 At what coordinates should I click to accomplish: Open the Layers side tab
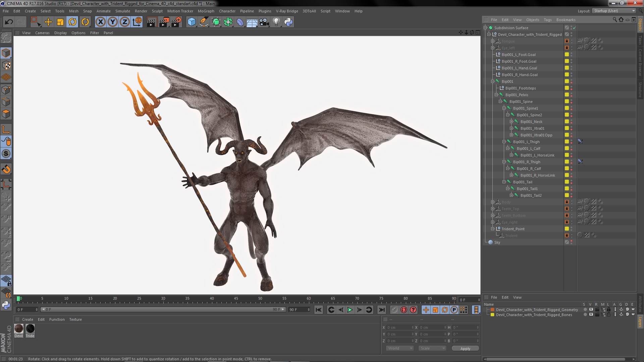coord(640,322)
